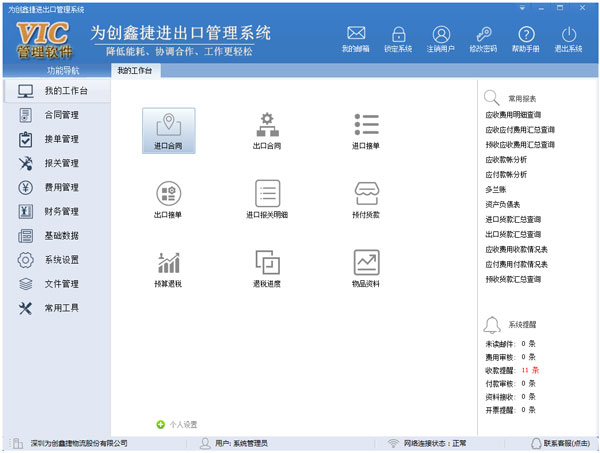The width and height of the screenshot is (600, 453).
Task: Click the red 收款提醒 reminder row
Action: point(512,370)
